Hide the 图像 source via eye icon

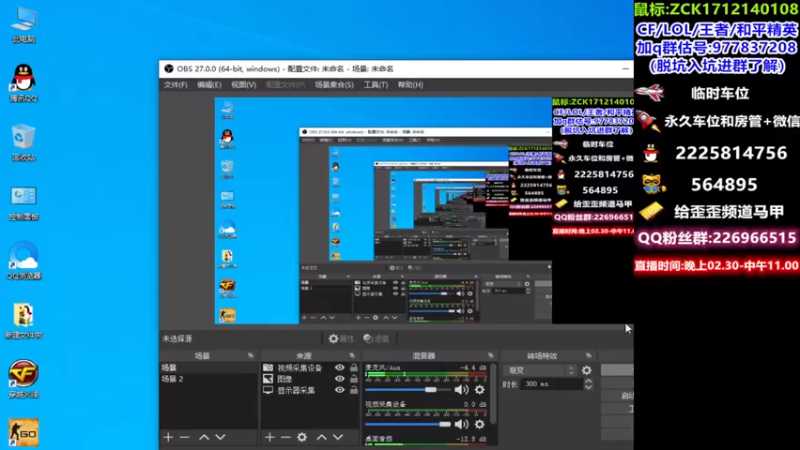(339, 379)
